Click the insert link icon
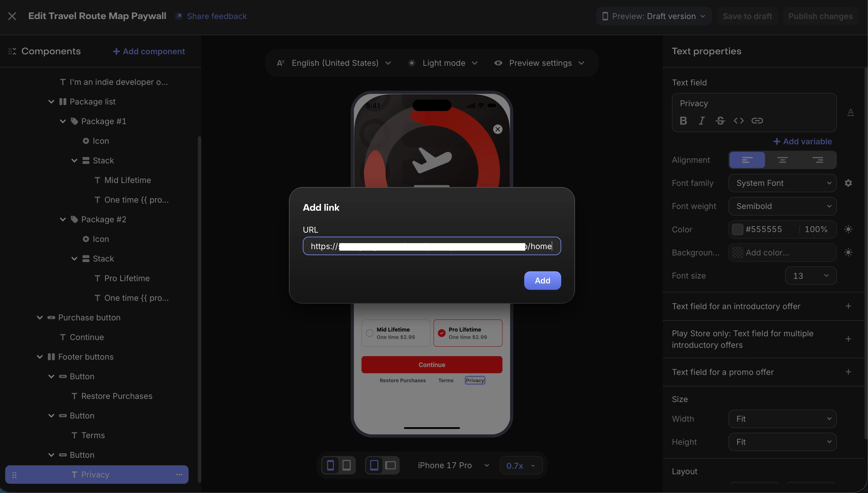The width and height of the screenshot is (868, 493). click(757, 121)
